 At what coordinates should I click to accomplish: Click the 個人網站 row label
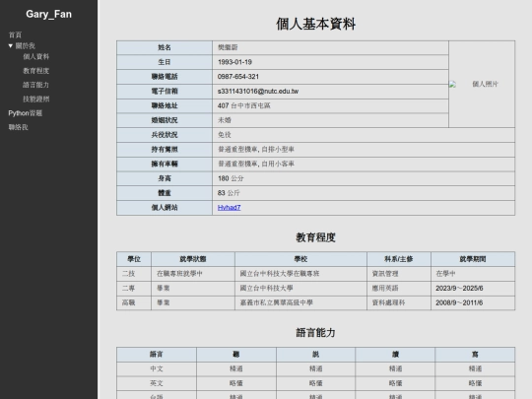pos(165,208)
